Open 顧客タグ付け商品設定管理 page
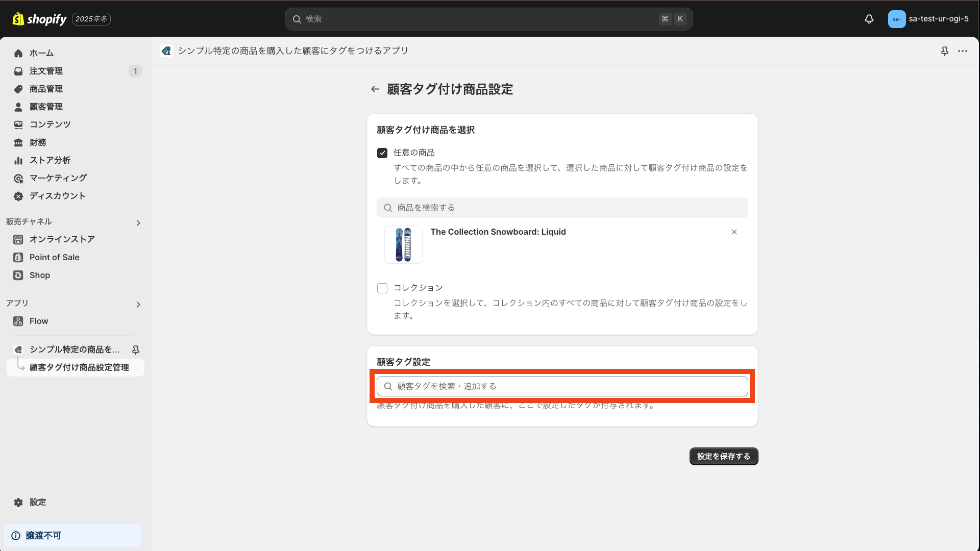Screen dimensions: 980x551 click(x=79, y=367)
